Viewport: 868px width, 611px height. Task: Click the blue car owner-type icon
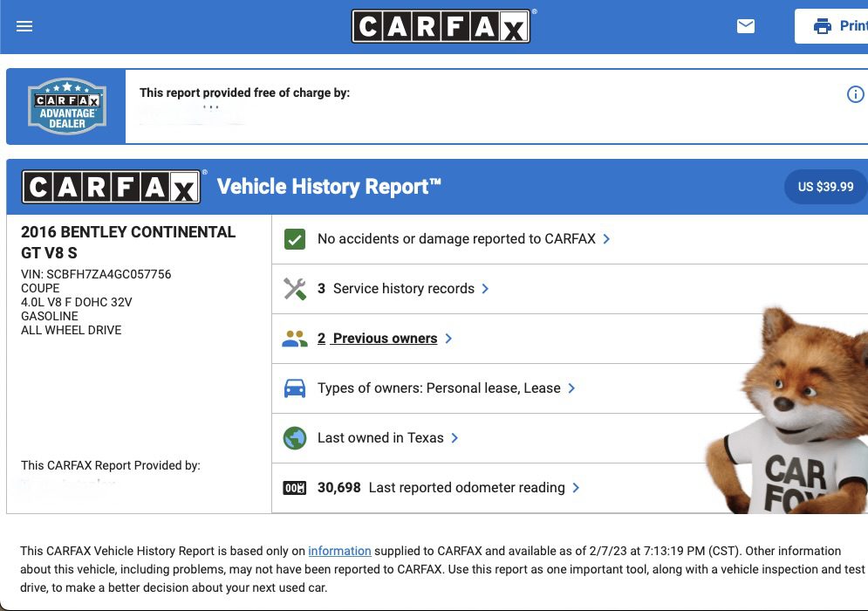point(295,388)
